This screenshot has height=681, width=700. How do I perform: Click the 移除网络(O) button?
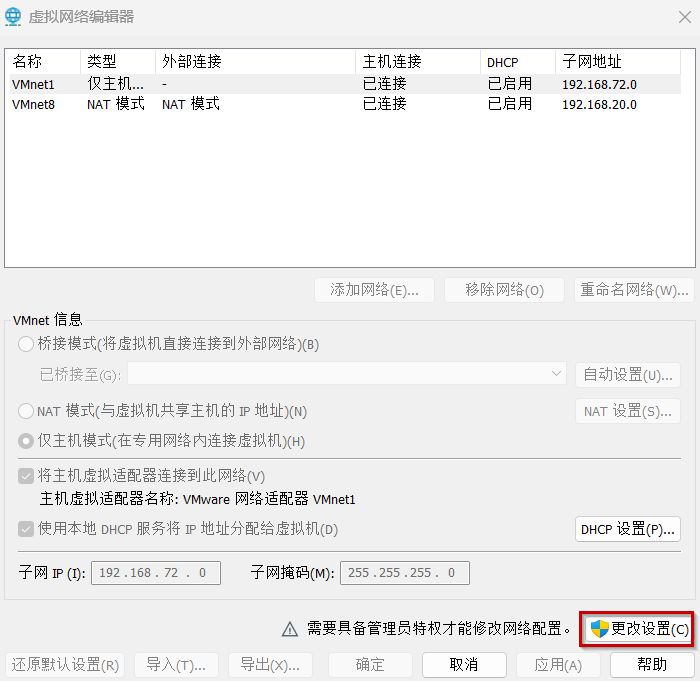504,290
